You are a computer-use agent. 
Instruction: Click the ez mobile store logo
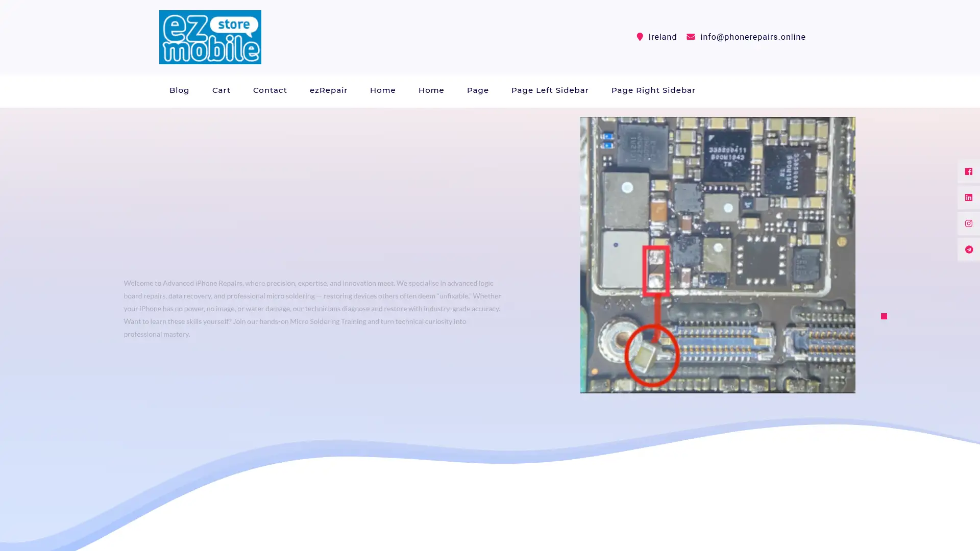pyautogui.click(x=210, y=37)
